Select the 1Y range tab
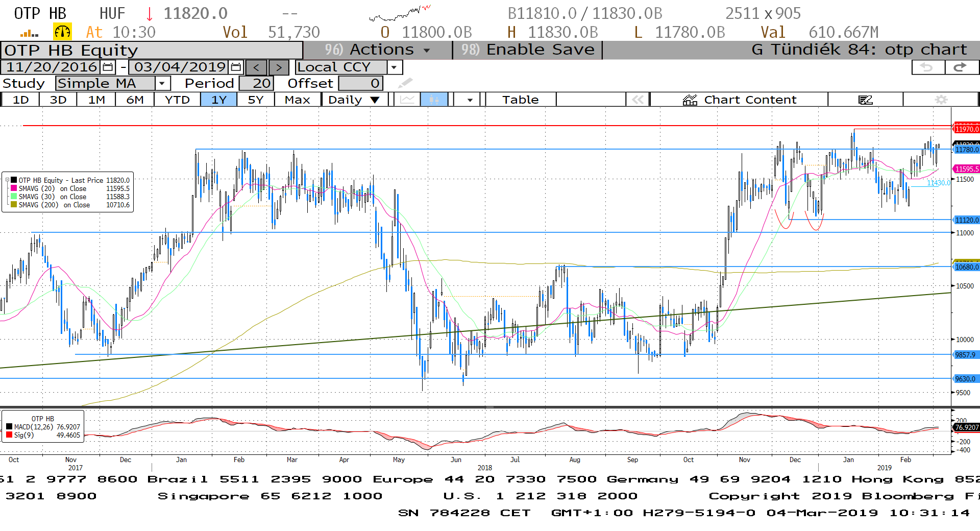This screenshot has width=980, height=531. pyautogui.click(x=219, y=100)
